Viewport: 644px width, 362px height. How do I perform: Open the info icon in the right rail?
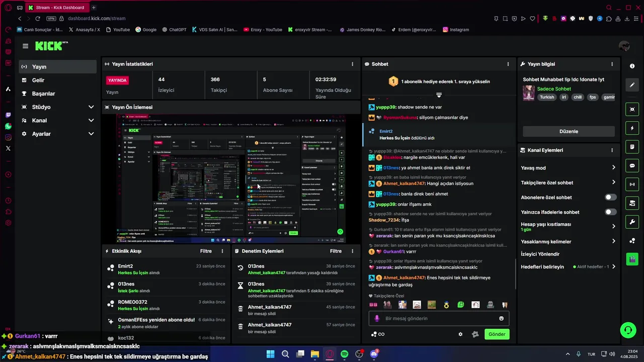tap(632, 66)
